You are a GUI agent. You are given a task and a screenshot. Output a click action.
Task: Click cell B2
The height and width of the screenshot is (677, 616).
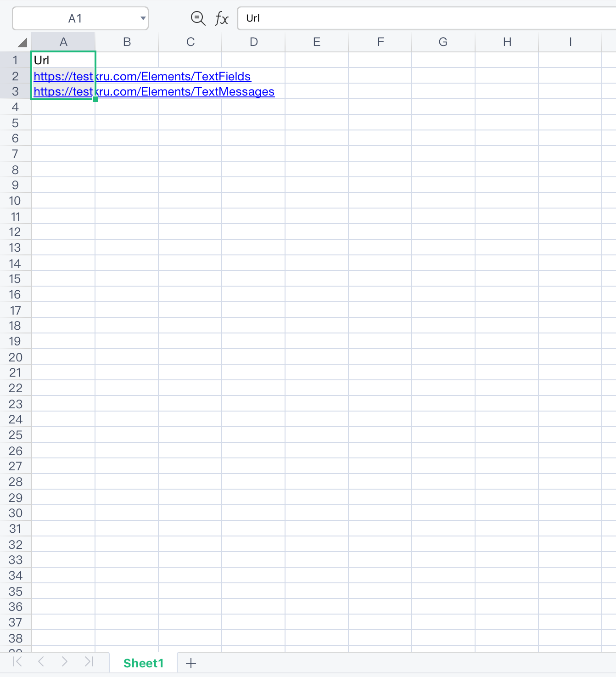click(x=127, y=76)
